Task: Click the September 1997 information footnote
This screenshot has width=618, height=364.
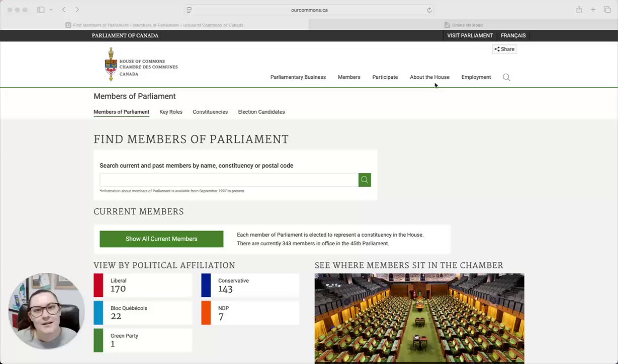Action: point(172,191)
